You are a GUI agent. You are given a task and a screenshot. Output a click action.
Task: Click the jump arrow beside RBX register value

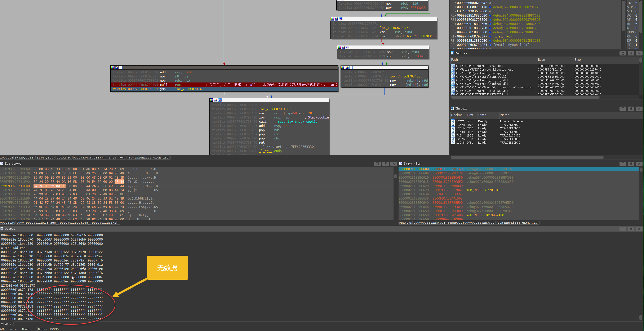tap(490, 7)
